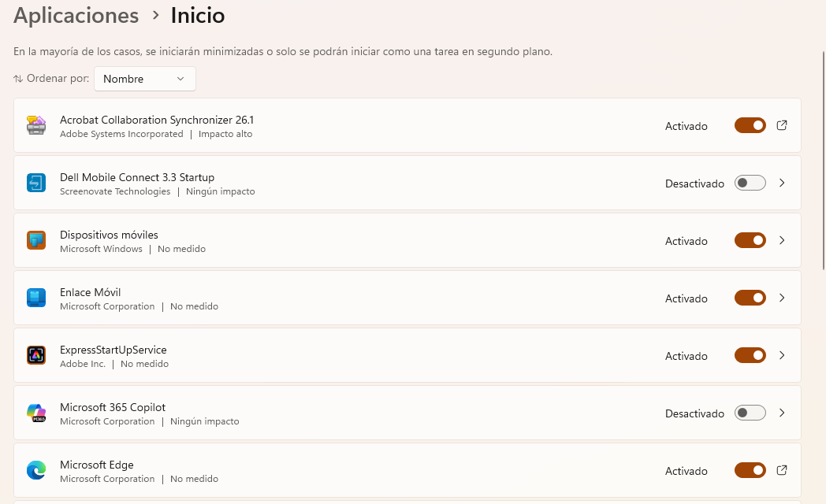Expand Dispositivos móviles details chevron
This screenshot has height=504, width=826.
[x=782, y=240]
